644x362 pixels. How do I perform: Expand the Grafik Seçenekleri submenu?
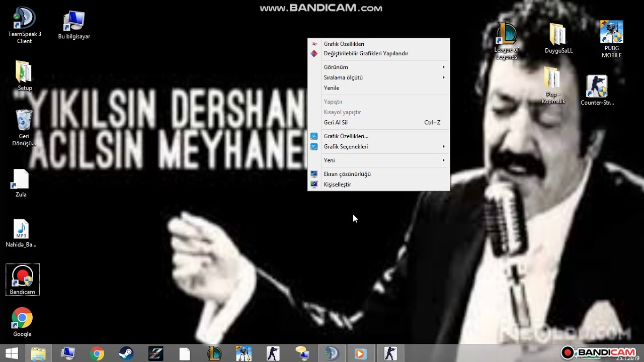click(x=378, y=147)
